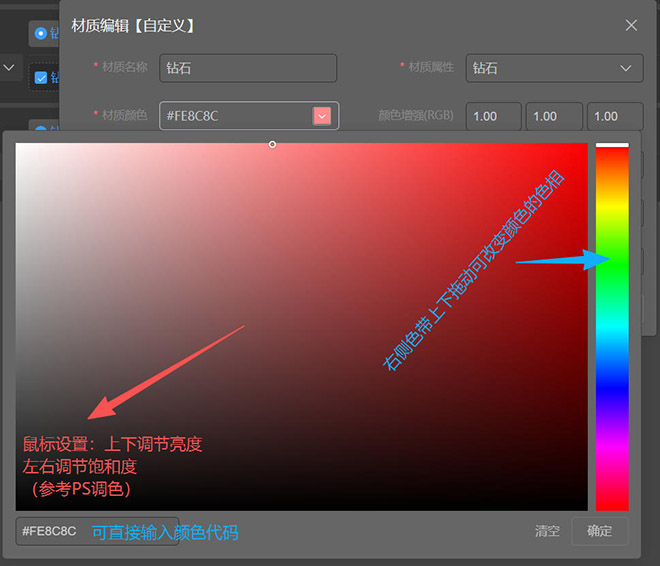Close the 材质编辑 dialog with the X
This screenshot has height=566, width=660.
coord(631,25)
